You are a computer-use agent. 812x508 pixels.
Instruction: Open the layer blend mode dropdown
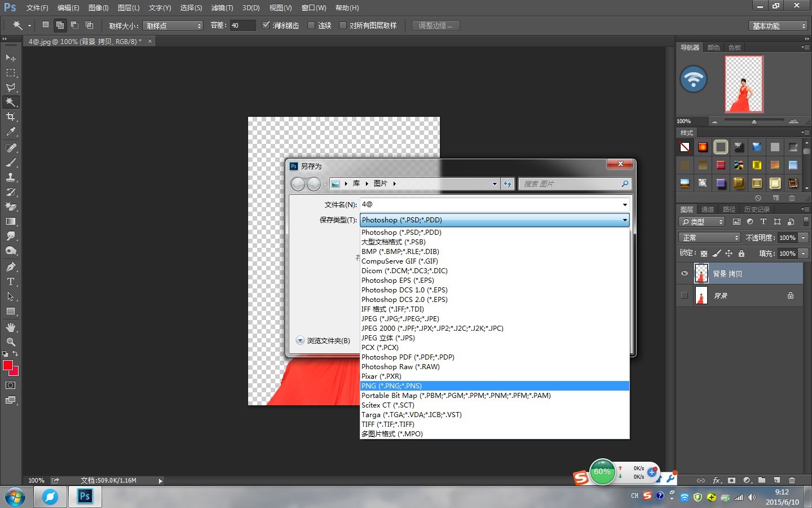(x=709, y=238)
